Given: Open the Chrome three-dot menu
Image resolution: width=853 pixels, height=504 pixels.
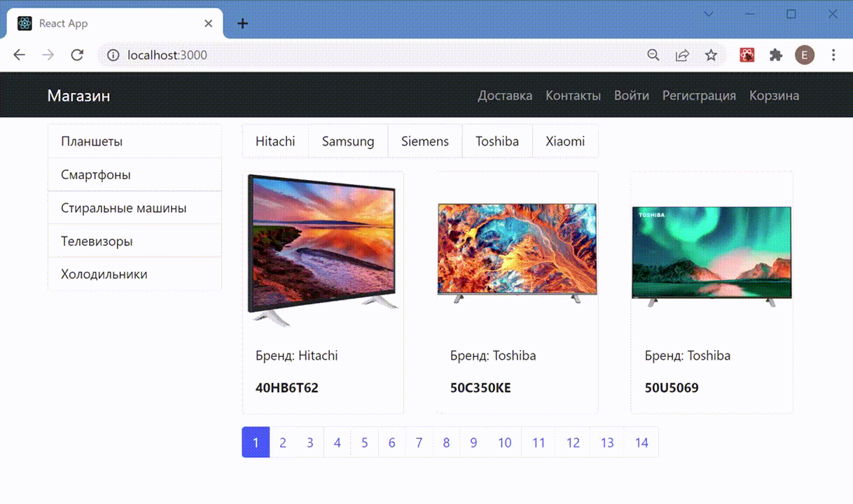Looking at the screenshot, I should click(833, 55).
